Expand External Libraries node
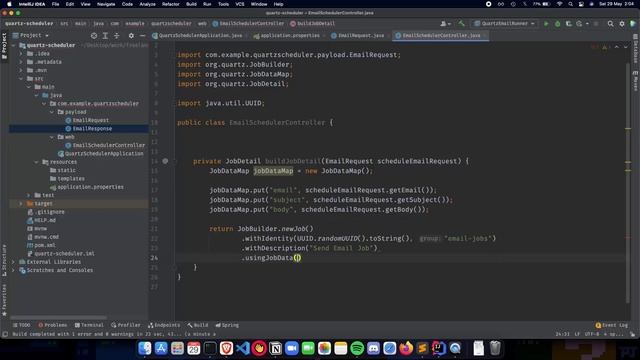 [x=14, y=262]
